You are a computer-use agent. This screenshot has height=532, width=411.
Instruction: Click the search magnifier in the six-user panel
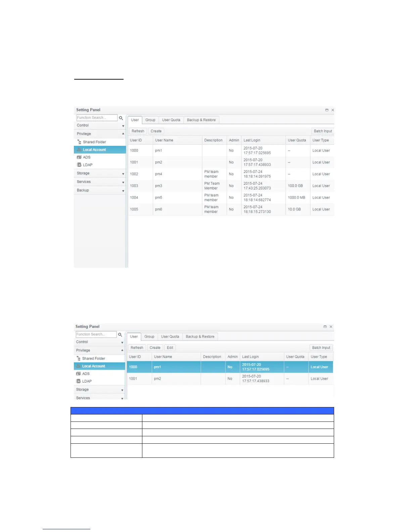121,118
